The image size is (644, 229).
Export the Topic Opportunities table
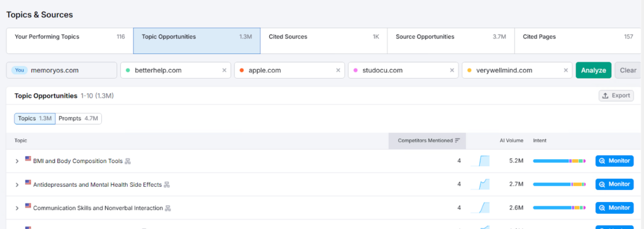616,96
